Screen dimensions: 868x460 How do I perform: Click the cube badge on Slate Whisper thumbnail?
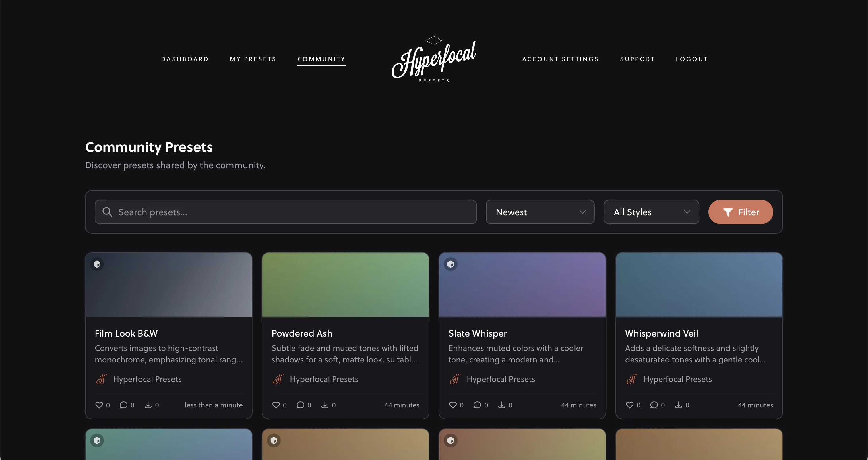(x=451, y=264)
